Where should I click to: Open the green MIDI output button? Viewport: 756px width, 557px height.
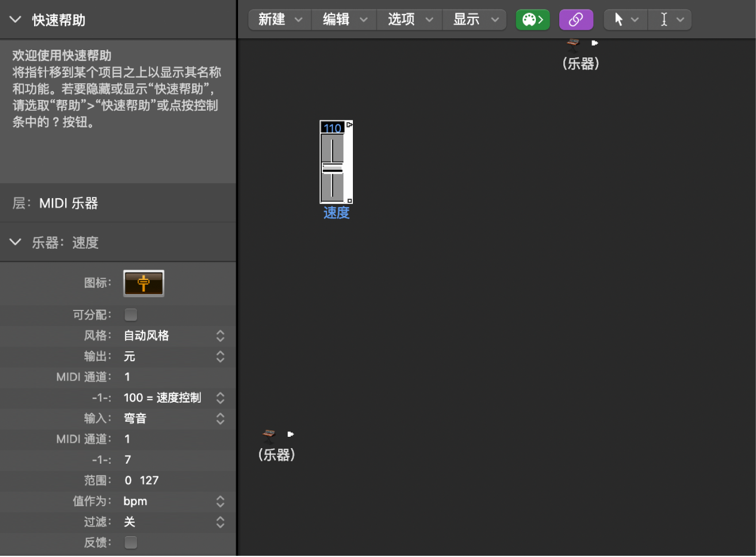(x=532, y=19)
